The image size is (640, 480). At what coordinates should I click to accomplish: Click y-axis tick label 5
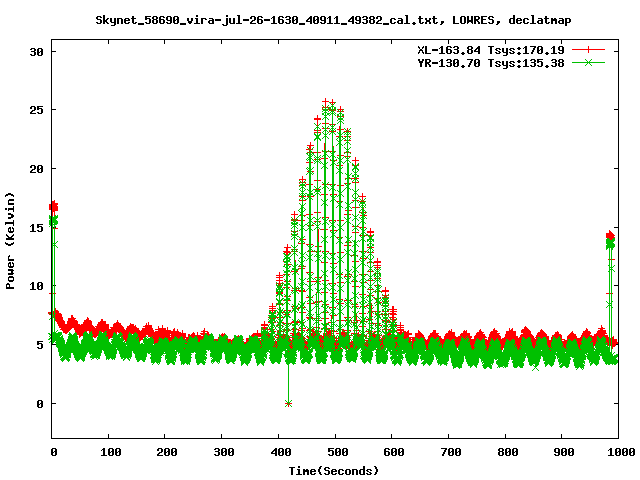pos(40,345)
